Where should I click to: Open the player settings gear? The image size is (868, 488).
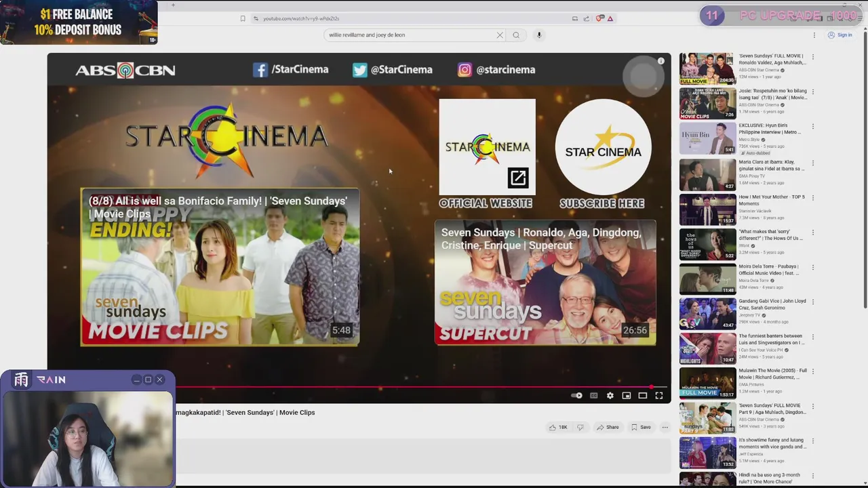pyautogui.click(x=610, y=396)
